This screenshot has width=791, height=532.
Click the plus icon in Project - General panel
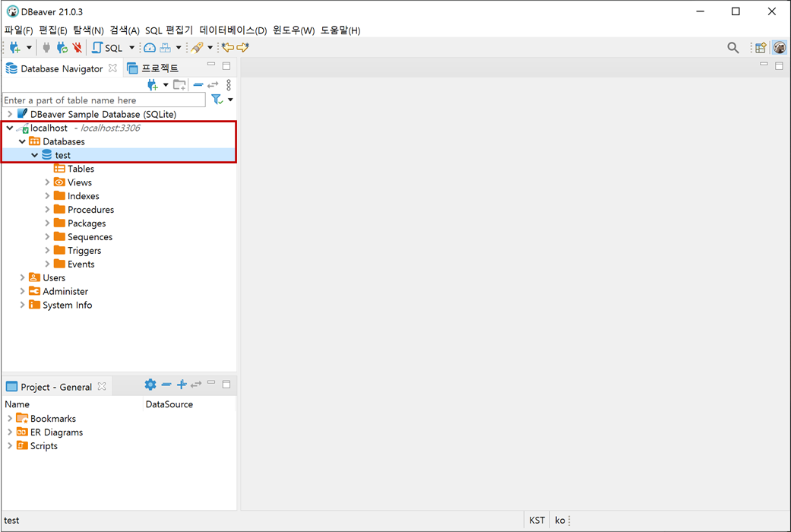pos(182,385)
